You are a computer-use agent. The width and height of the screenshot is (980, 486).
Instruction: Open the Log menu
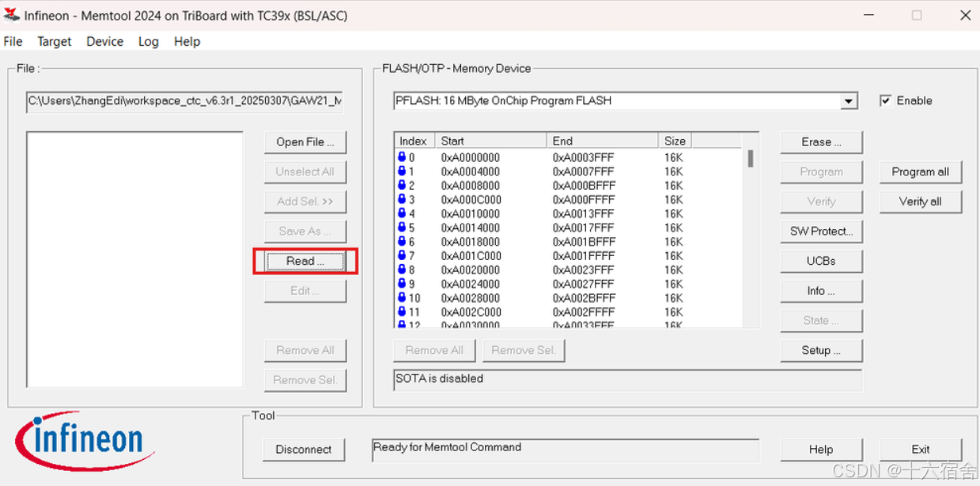pos(149,41)
